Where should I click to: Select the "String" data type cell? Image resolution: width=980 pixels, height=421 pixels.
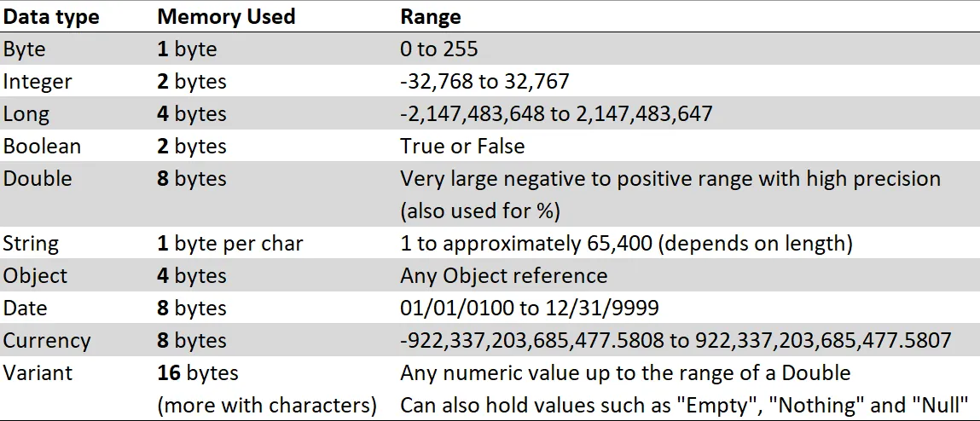pyautogui.click(x=31, y=244)
